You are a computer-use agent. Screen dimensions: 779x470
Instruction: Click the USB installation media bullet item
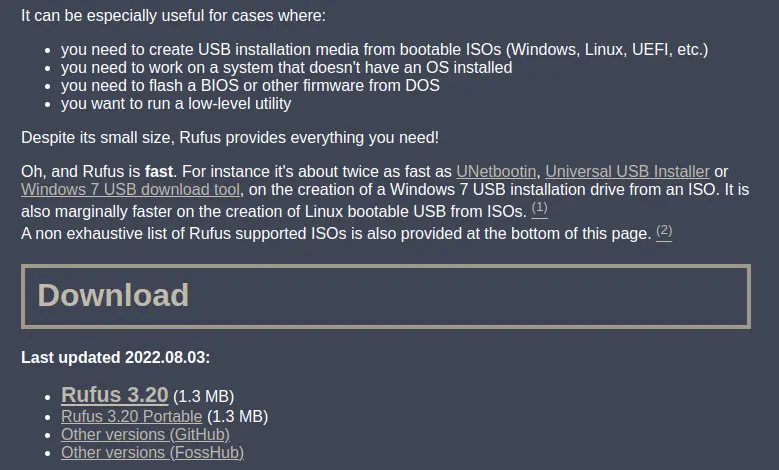click(385, 50)
